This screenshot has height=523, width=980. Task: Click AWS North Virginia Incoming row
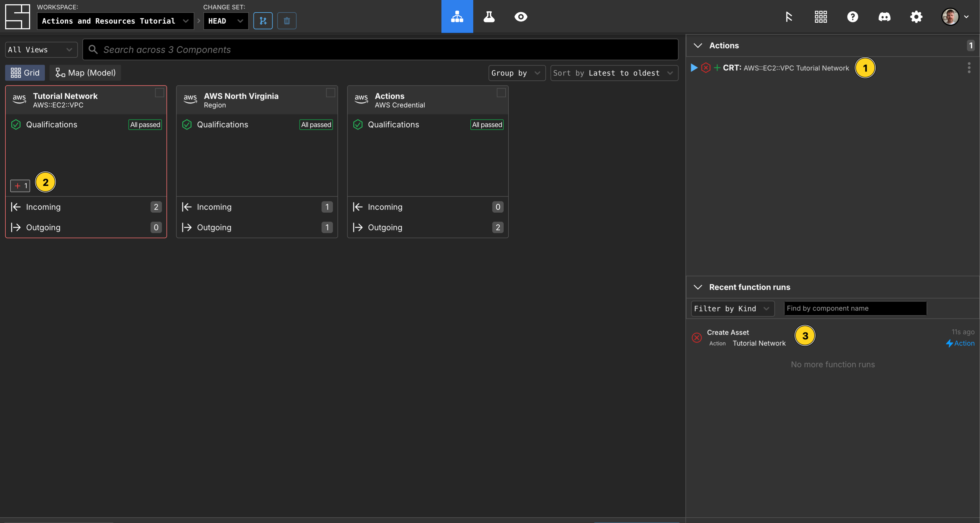(257, 207)
